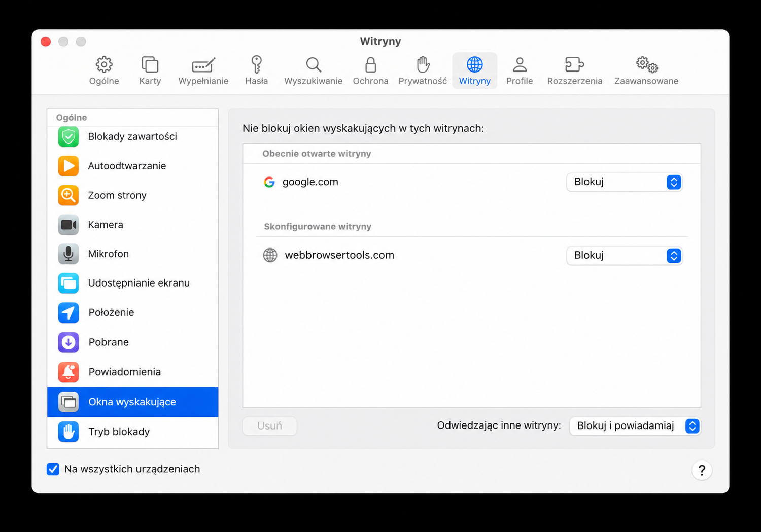Image resolution: width=761 pixels, height=532 pixels.
Task: Switch to the Prywatność tab
Action: coord(423,71)
